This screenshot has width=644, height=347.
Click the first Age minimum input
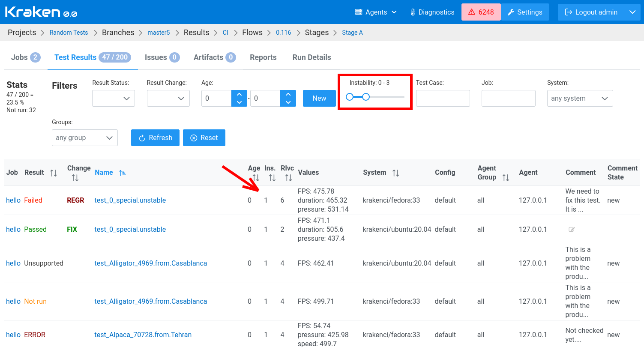[216, 98]
